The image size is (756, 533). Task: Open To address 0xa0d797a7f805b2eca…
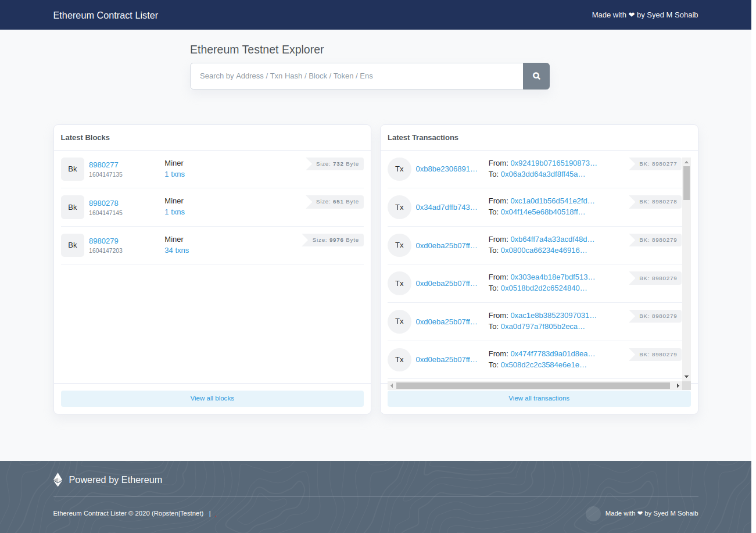coord(543,327)
